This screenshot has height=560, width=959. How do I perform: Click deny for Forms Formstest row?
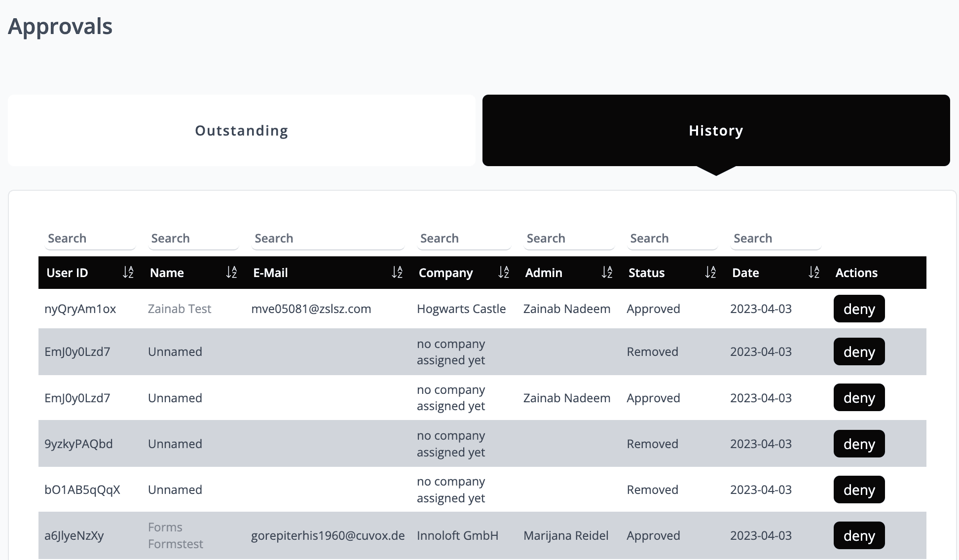(x=859, y=536)
